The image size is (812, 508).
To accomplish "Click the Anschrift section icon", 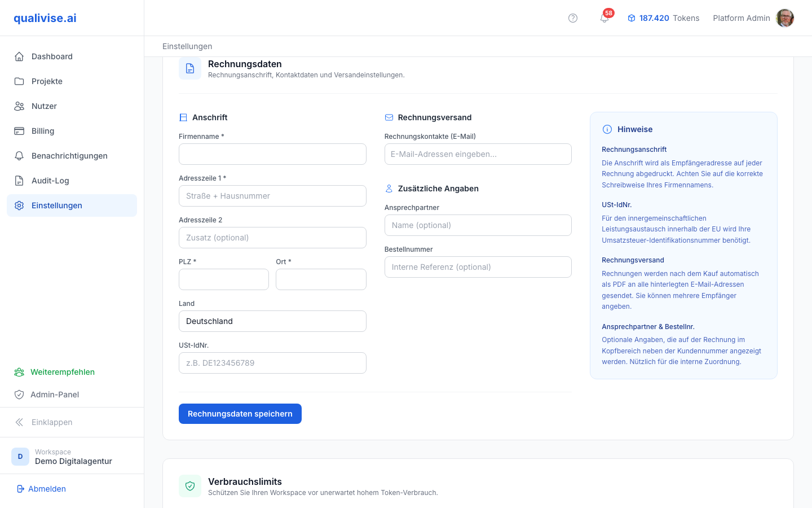I will point(183,117).
